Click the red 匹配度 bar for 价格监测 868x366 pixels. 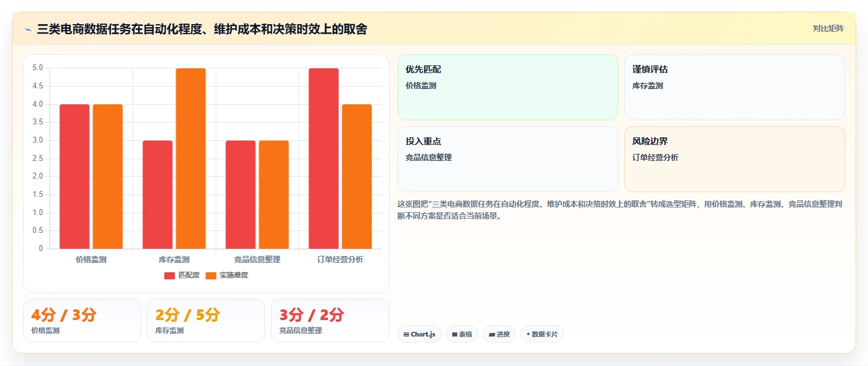tap(74, 177)
